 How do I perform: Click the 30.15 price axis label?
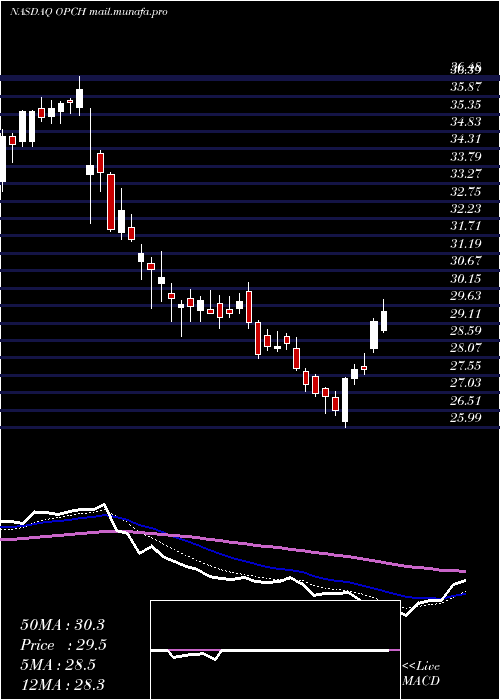click(x=465, y=279)
